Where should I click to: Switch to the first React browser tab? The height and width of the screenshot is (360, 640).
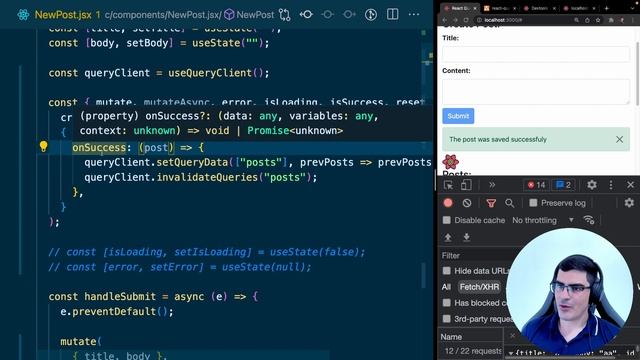pos(459,8)
